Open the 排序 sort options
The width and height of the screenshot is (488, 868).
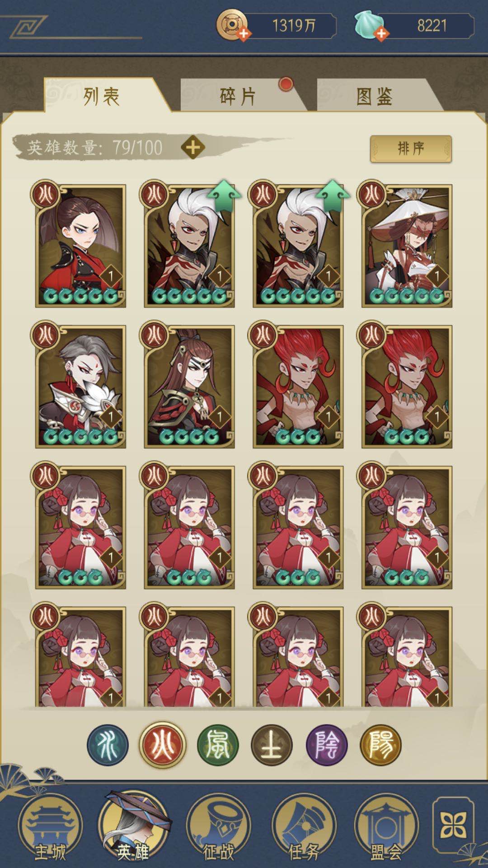pos(411,149)
